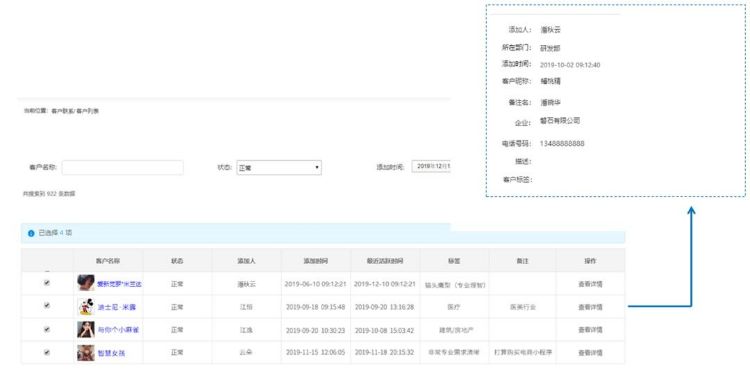Click 查看详情 for the 潘秋云 row
Image resolution: width=750 pixels, height=375 pixels.
(x=590, y=284)
